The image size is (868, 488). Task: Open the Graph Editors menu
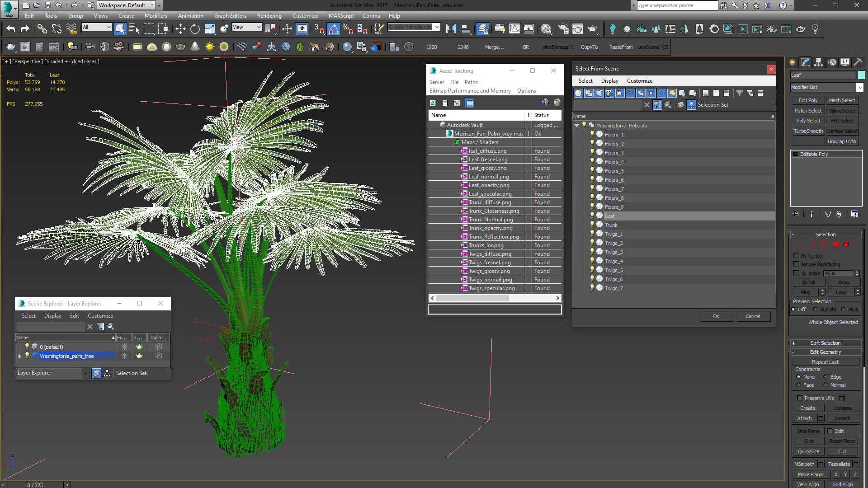[230, 16]
